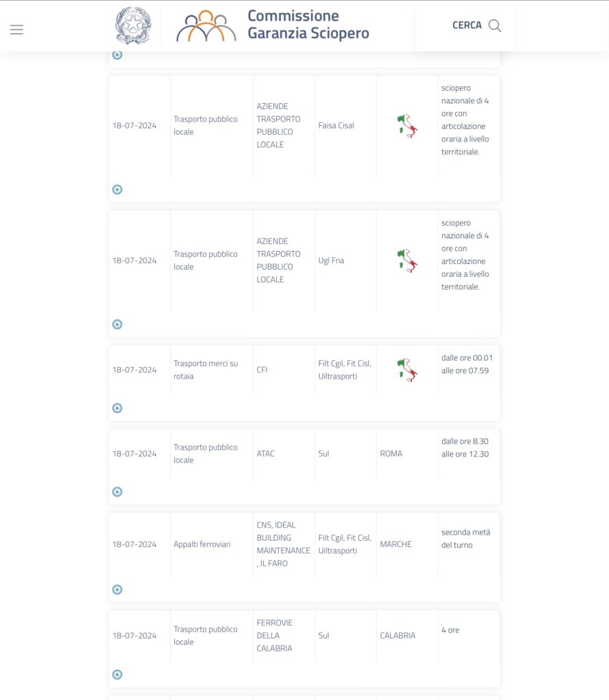Screen dimensions: 609x700
Task: Select 'seconda metà del turno' cell
Action: [x=465, y=539]
